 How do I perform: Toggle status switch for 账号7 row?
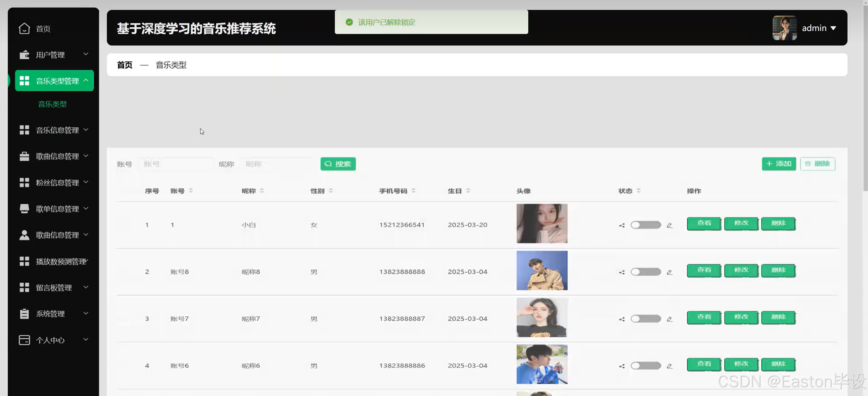[646, 319]
